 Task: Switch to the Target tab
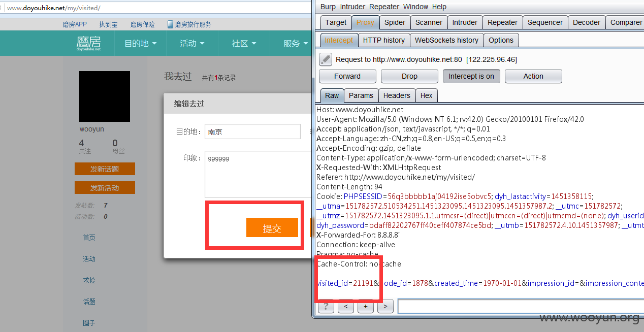336,22
